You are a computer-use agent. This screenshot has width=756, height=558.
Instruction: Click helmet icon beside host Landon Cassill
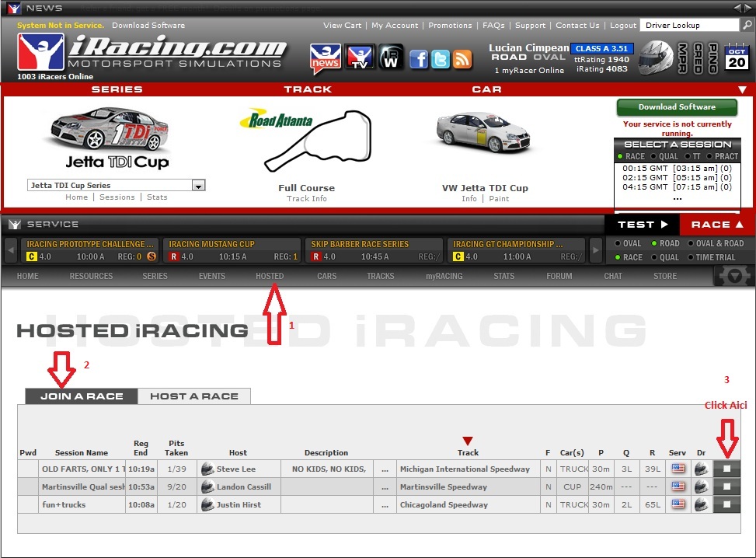pyautogui.click(x=207, y=487)
